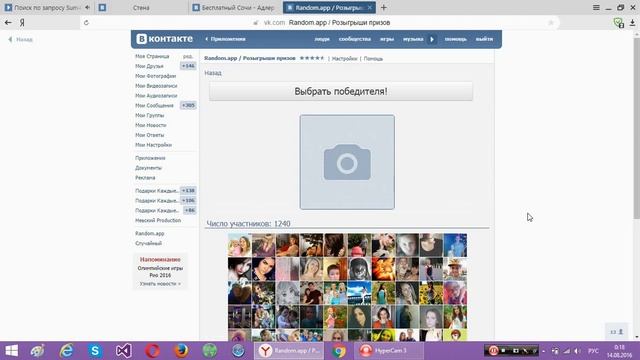Open Невский Production in sidebar

pos(158,220)
